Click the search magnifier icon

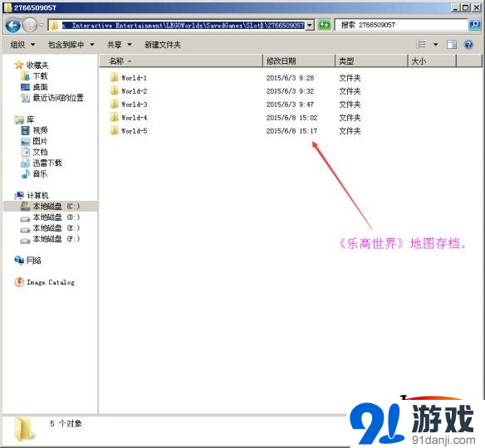[474, 25]
